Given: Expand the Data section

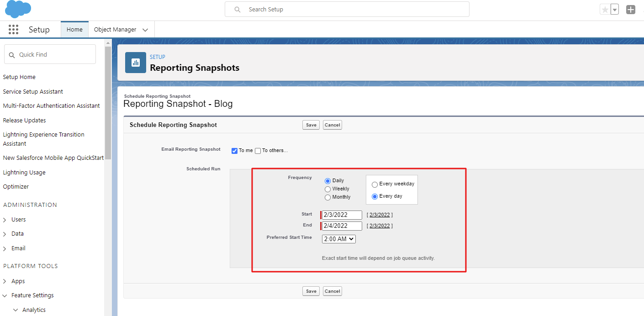Looking at the screenshot, I should coord(5,234).
